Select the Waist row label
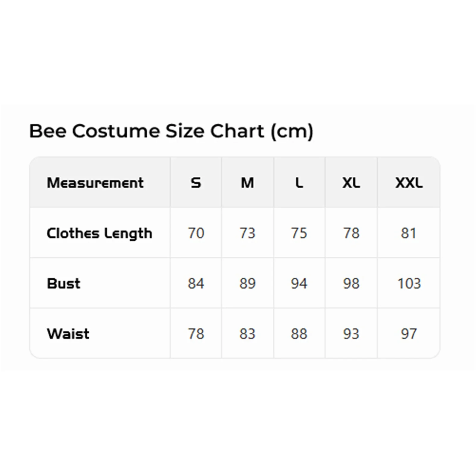This screenshot has height=476, width=476. (x=68, y=333)
